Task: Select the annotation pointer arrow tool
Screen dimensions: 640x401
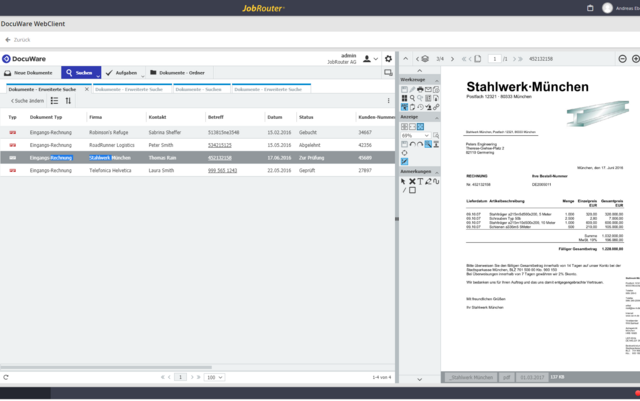Action: [403, 181]
